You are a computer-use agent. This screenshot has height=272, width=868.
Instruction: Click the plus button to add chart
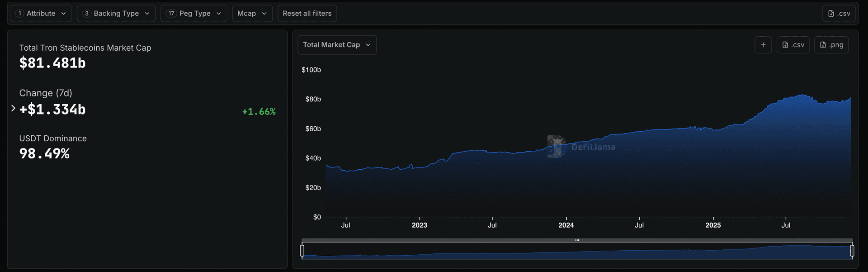pos(763,45)
